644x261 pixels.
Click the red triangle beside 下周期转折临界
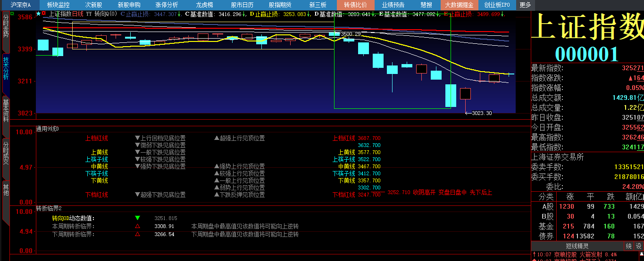(138, 234)
